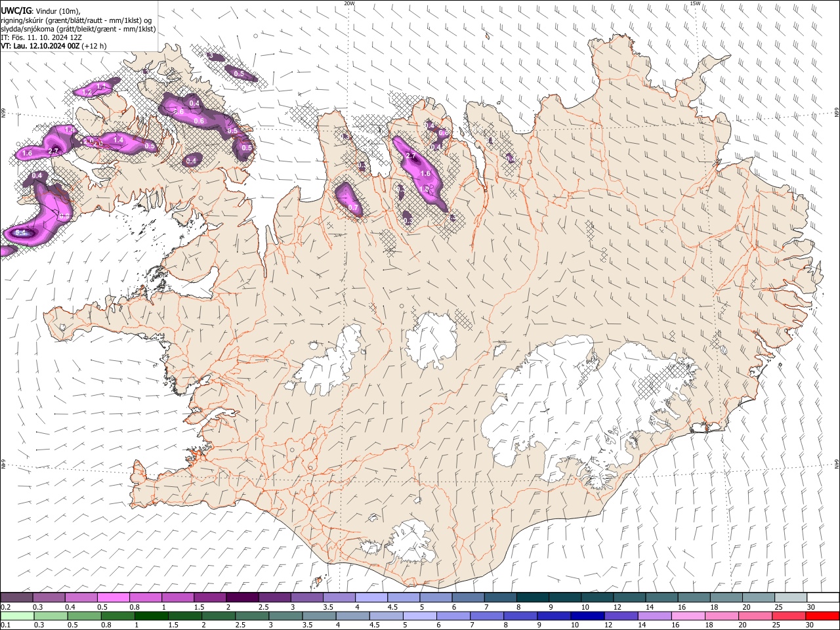Viewport: 840px width, 630px height.
Task: Pick the light pink 16 swatch in the rain scale
Action: 689,616
